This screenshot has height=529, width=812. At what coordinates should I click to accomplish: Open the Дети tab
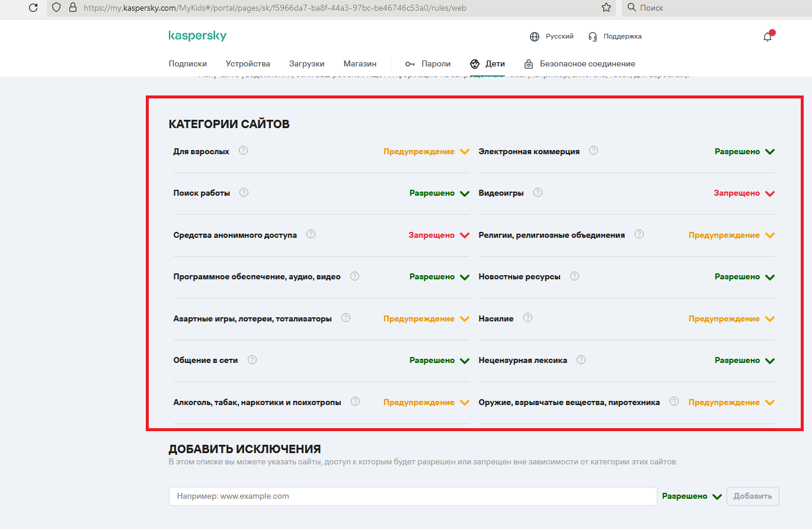coord(487,63)
